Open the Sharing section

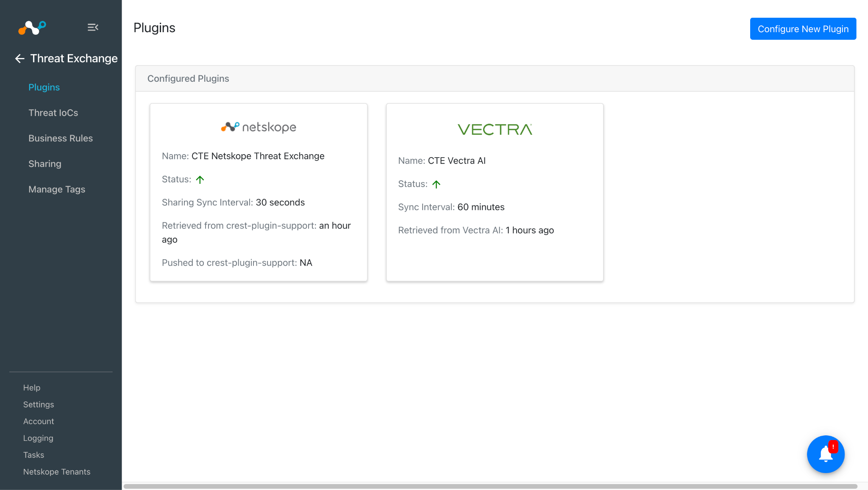coord(45,164)
